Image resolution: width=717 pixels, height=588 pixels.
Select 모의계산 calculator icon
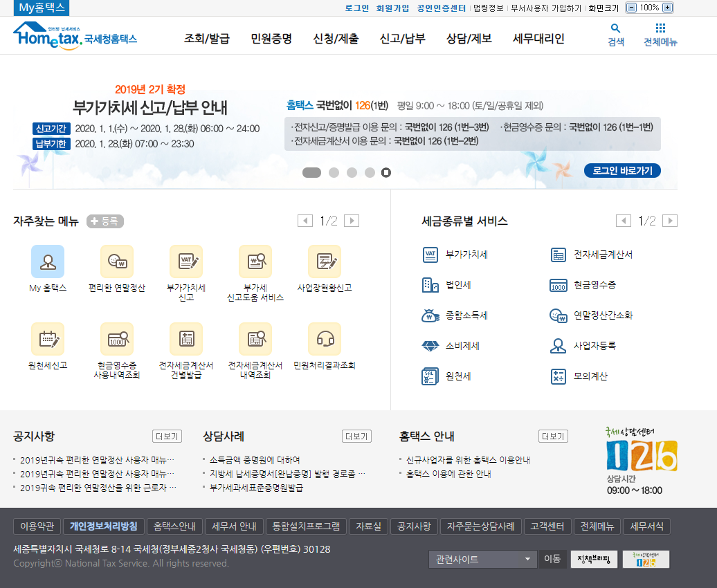(559, 376)
